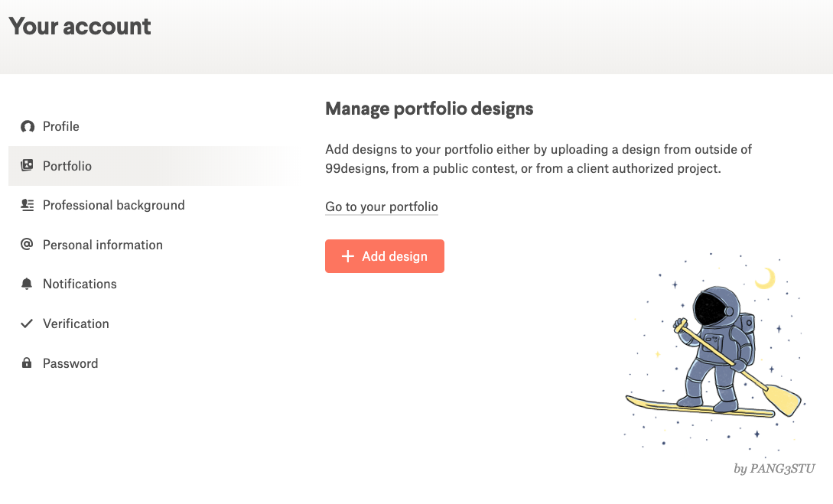Click the astronaut paddleboard illustration
Image resolution: width=833 pixels, height=504 pixels.
click(713, 352)
